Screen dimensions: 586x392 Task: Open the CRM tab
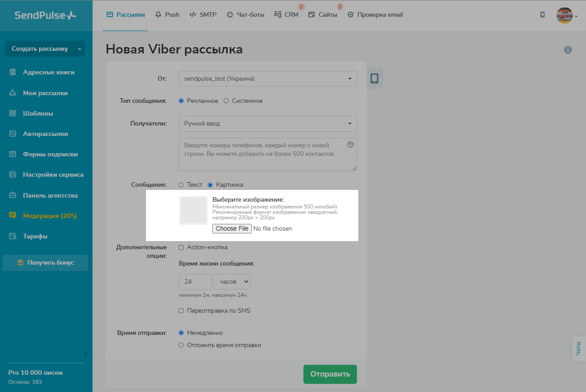pos(286,15)
